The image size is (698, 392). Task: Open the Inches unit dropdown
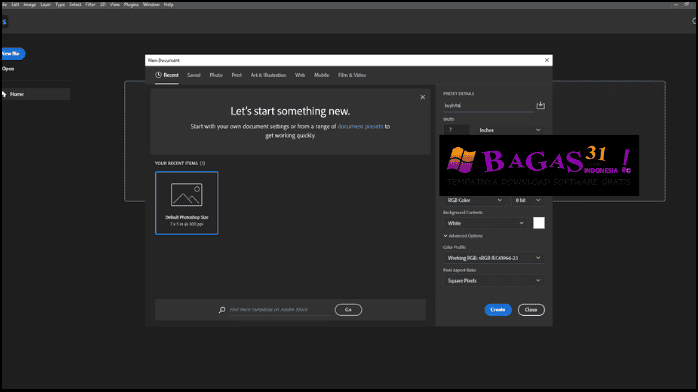510,130
